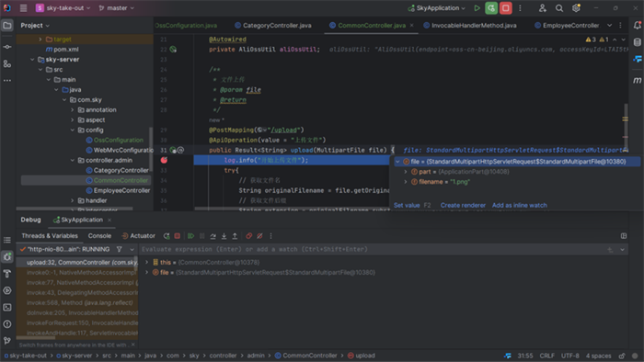Image resolution: width=644 pixels, height=362 pixels.
Task: Toggle Mute Breakpoints
Action: [259, 236]
